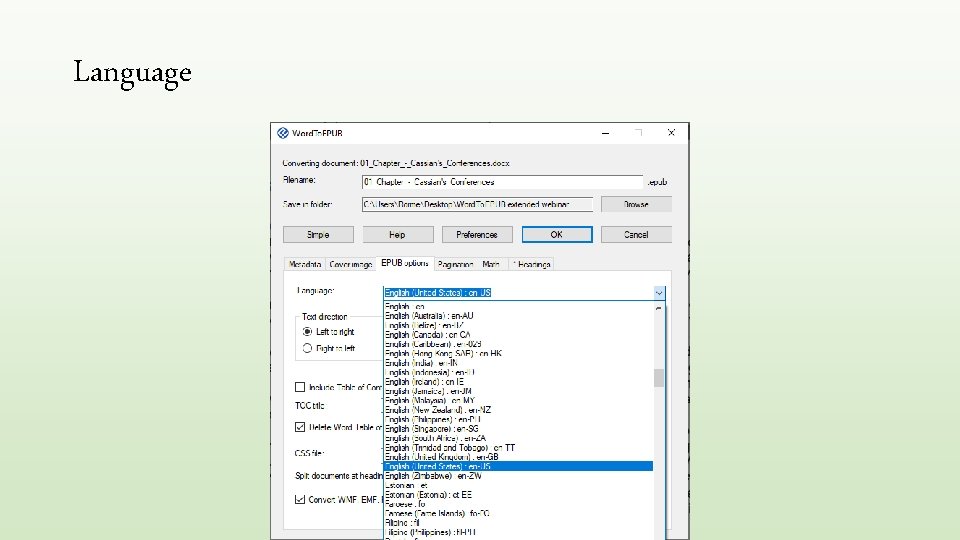Go to the Pagination tab
The image size is (960, 540).
pos(456,264)
